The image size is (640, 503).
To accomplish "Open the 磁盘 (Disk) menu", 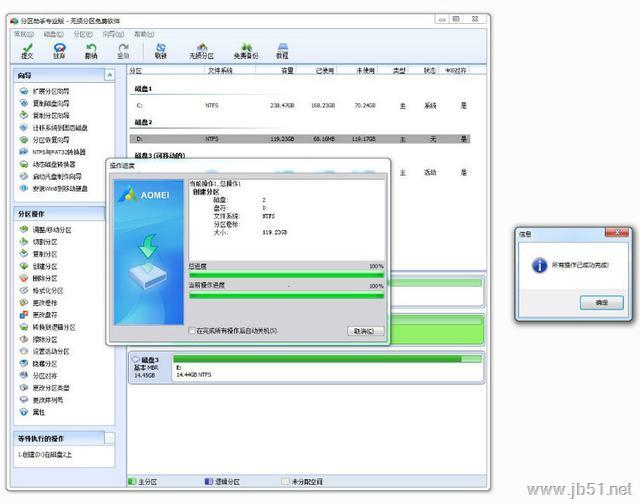I will 53,34.
